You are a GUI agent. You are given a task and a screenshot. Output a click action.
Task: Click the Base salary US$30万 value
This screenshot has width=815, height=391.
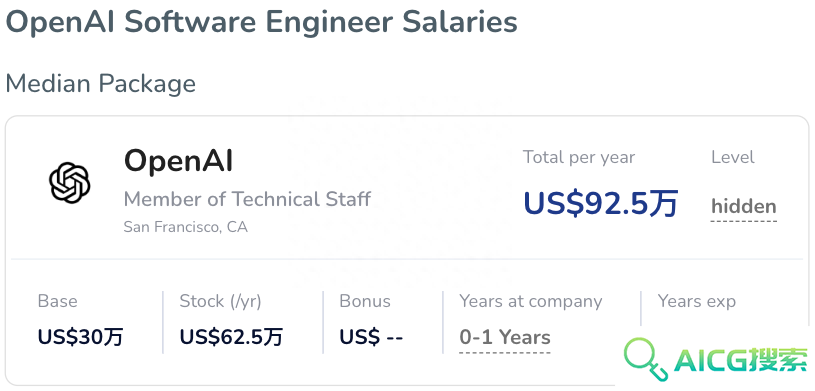(81, 337)
